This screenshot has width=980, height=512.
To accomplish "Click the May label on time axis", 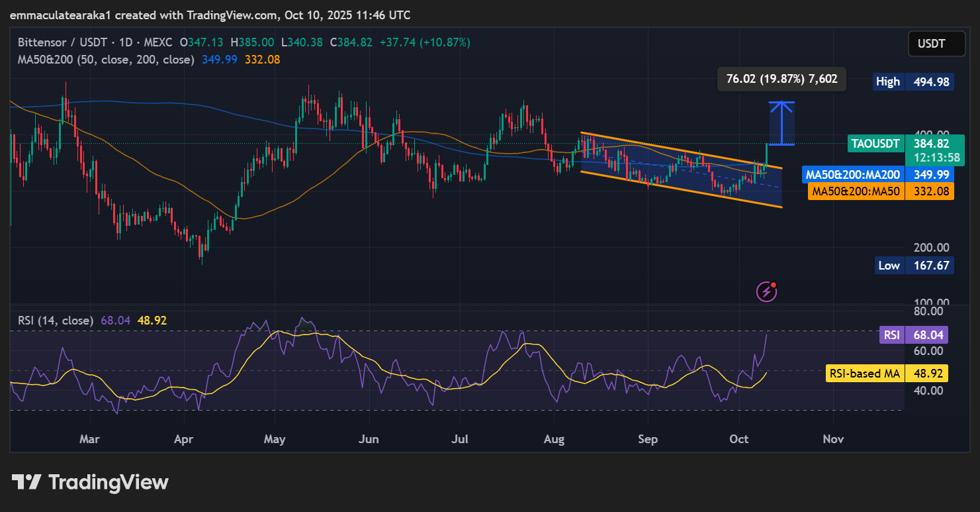I will (x=274, y=439).
